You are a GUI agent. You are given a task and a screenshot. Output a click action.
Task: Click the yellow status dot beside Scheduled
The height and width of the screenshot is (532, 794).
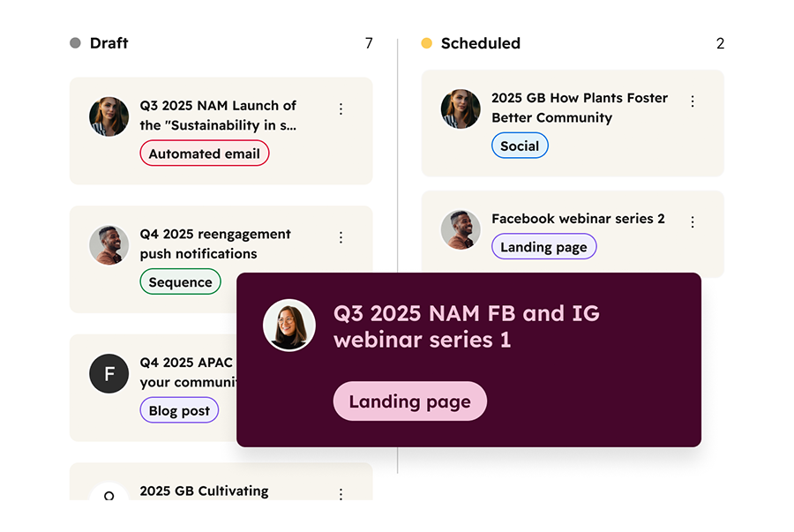pos(426,42)
